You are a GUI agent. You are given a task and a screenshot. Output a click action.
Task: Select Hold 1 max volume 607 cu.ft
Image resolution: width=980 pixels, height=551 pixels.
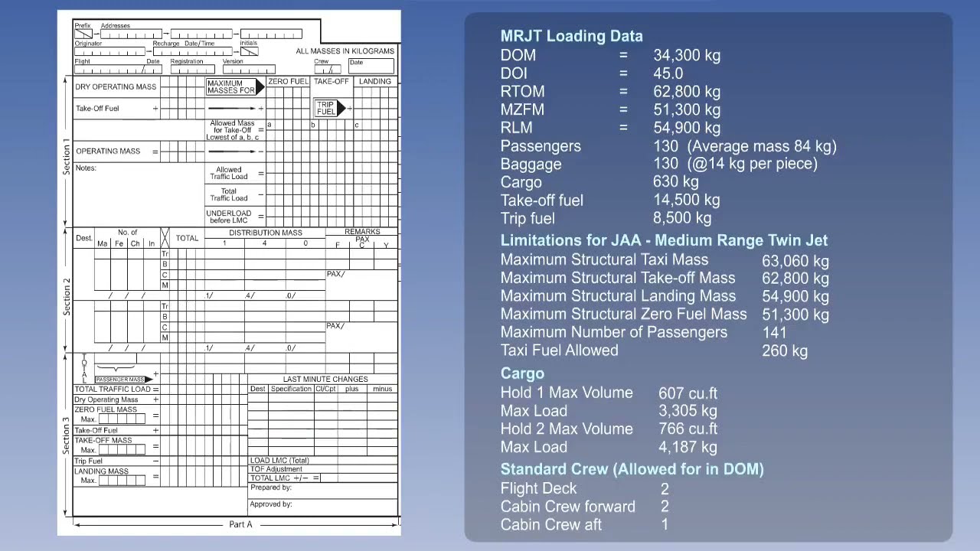pyautogui.click(x=688, y=393)
